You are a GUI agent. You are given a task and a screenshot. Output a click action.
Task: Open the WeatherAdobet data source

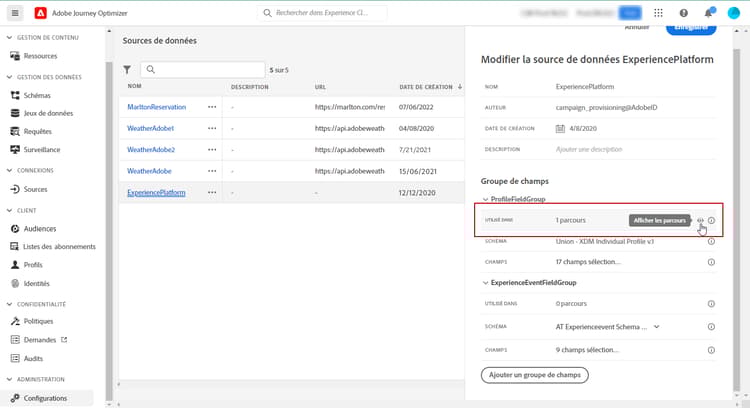pos(150,128)
